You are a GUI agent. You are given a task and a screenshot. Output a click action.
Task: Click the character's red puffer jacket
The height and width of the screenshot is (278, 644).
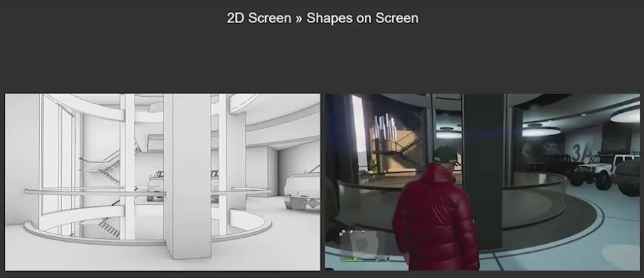tap(435, 219)
